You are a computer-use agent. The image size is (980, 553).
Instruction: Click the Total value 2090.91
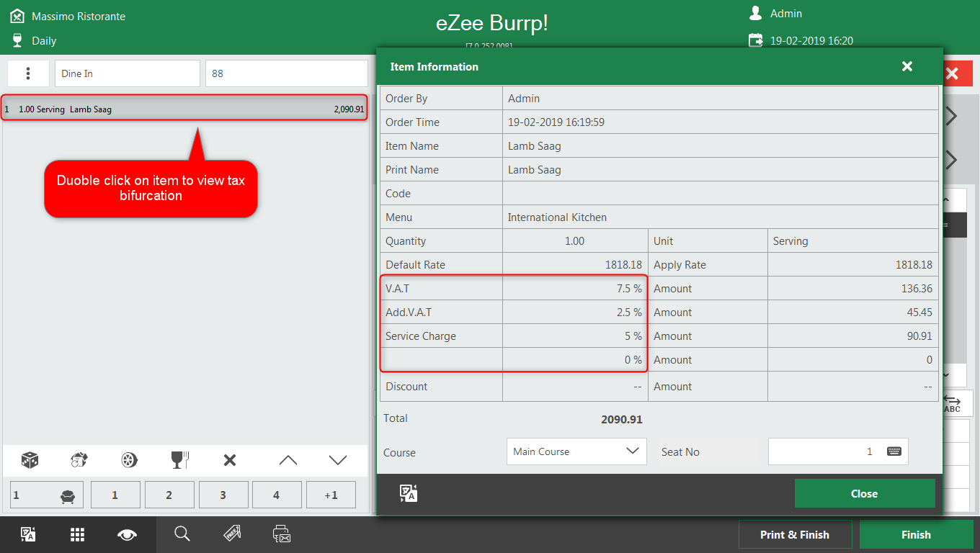pyautogui.click(x=622, y=419)
